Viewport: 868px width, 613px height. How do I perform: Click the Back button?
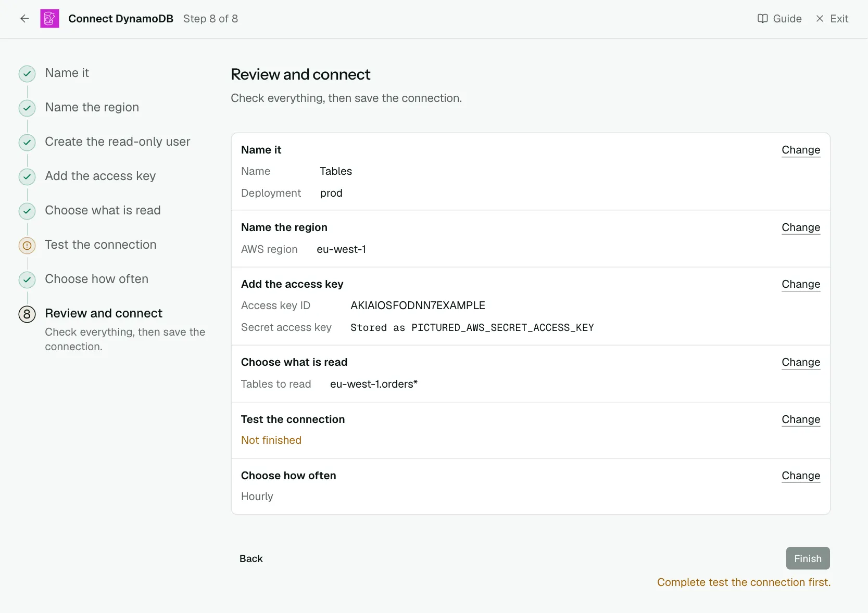(x=251, y=558)
